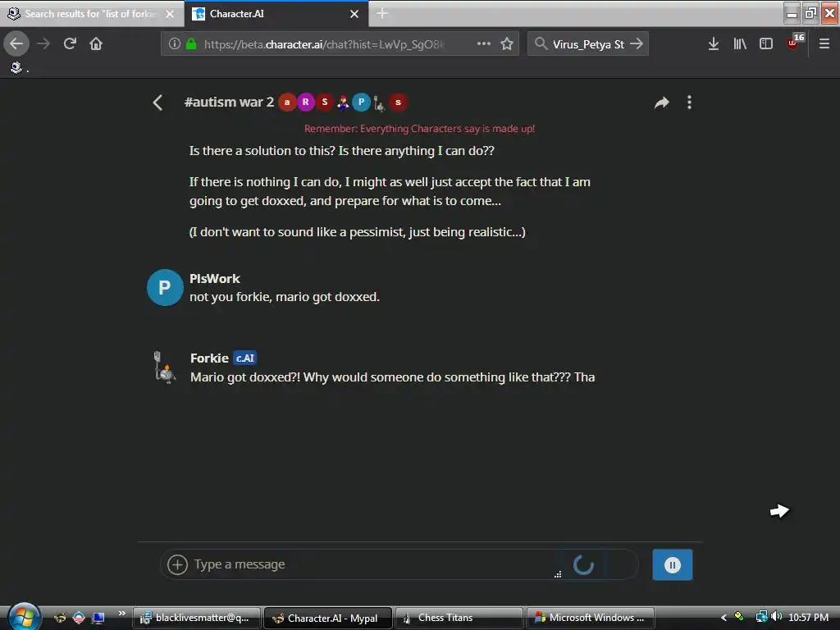Click the blue 'P' participant avatar in header
The width and height of the screenshot is (840, 630).
pos(361,102)
